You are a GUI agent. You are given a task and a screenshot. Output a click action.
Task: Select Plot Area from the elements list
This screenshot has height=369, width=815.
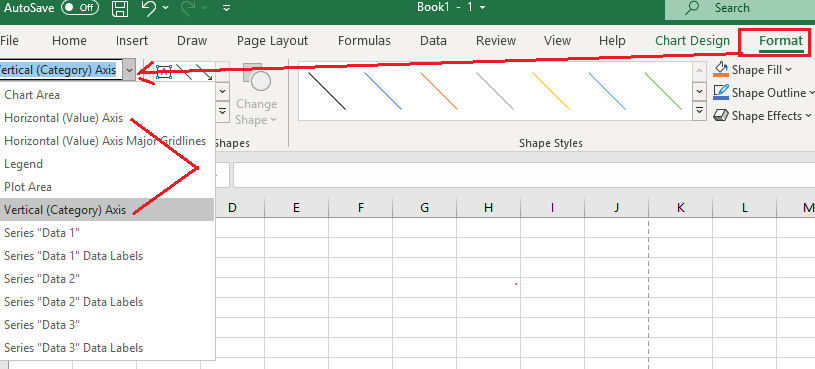(x=107, y=187)
